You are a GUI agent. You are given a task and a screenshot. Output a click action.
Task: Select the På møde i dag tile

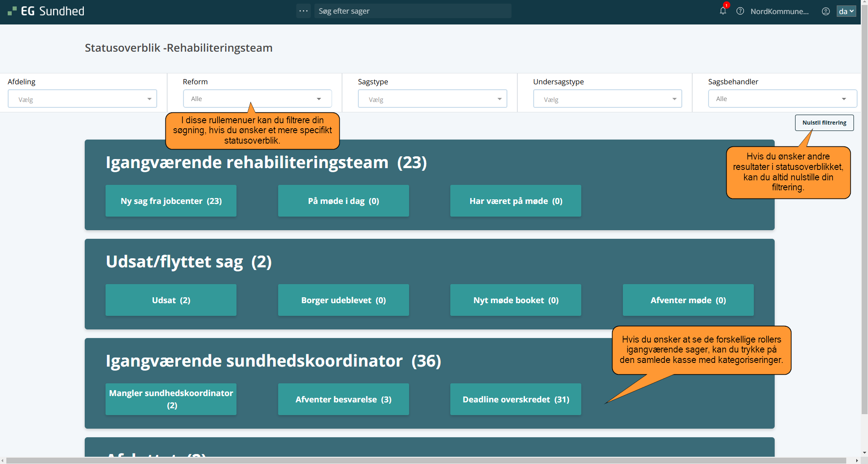[x=343, y=201]
